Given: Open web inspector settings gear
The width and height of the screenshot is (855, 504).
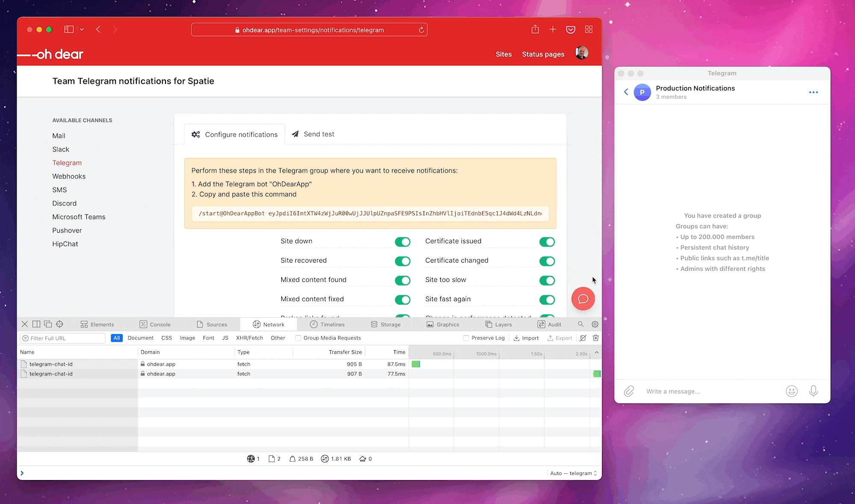Looking at the screenshot, I should coord(595,324).
